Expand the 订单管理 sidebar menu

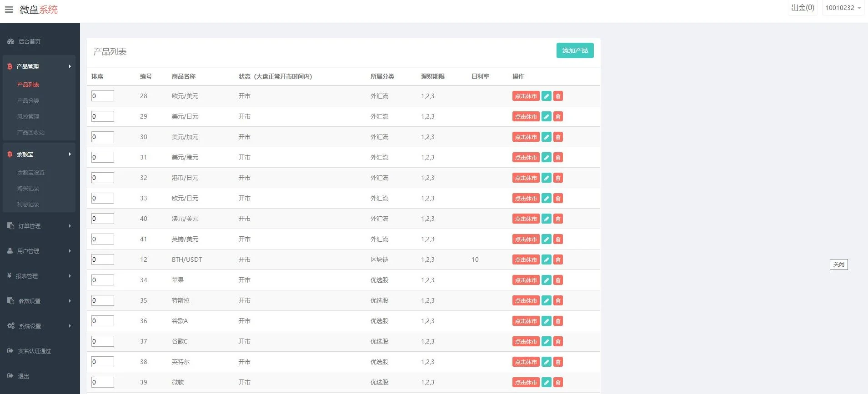coord(40,226)
